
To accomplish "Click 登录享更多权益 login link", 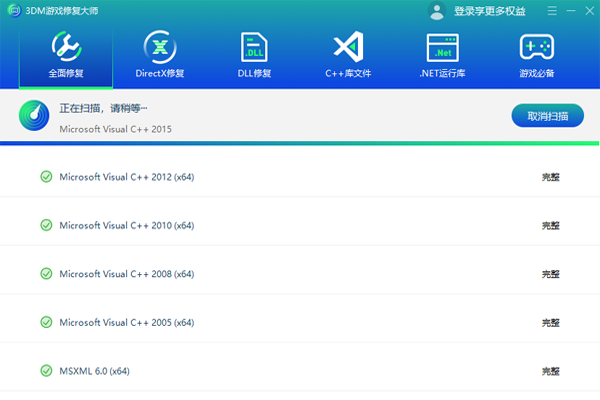I will (489, 11).
